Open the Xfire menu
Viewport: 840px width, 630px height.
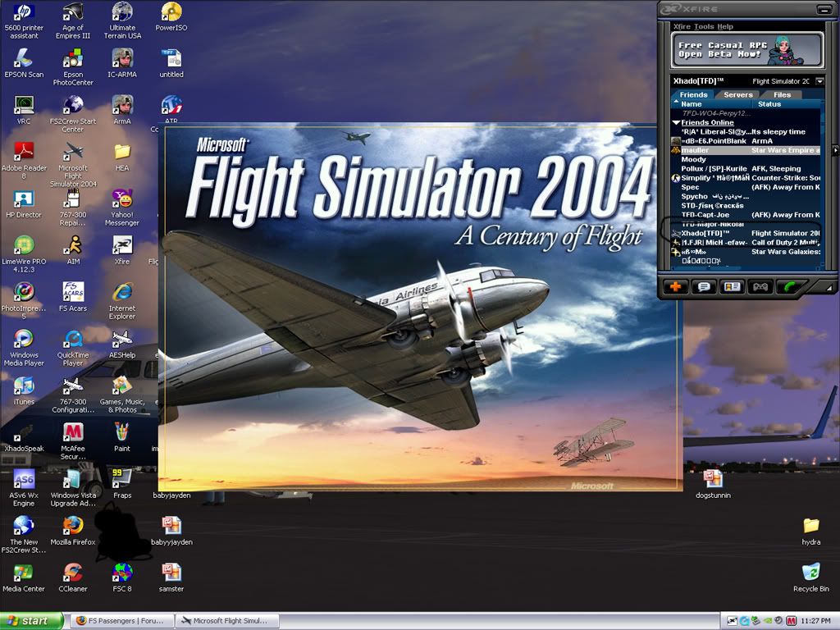click(682, 26)
